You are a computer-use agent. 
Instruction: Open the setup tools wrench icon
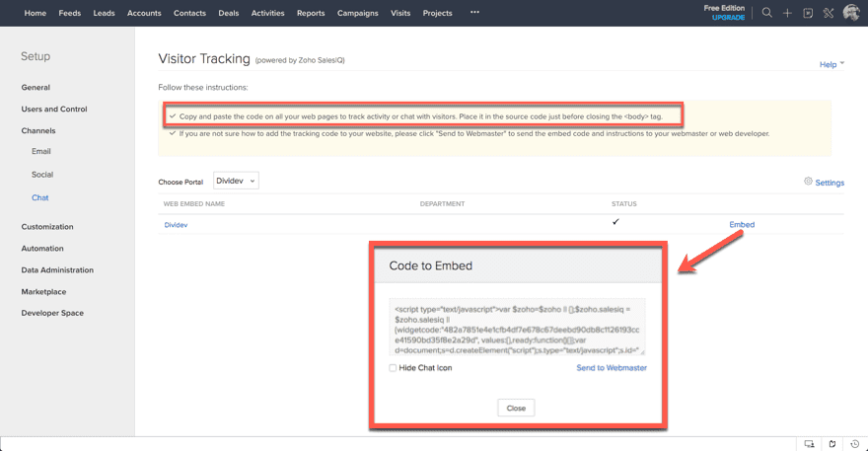click(829, 13)
